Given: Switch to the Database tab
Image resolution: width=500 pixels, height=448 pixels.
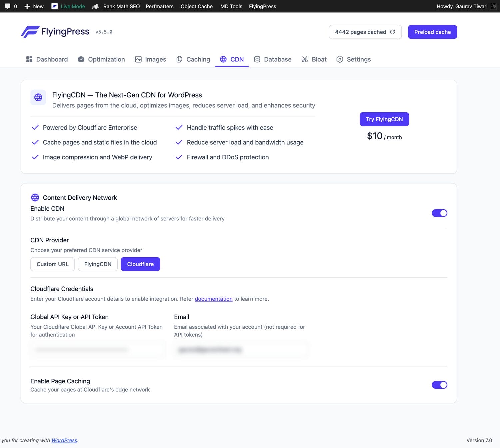Looking at the screenshot, I should point(273,59).
